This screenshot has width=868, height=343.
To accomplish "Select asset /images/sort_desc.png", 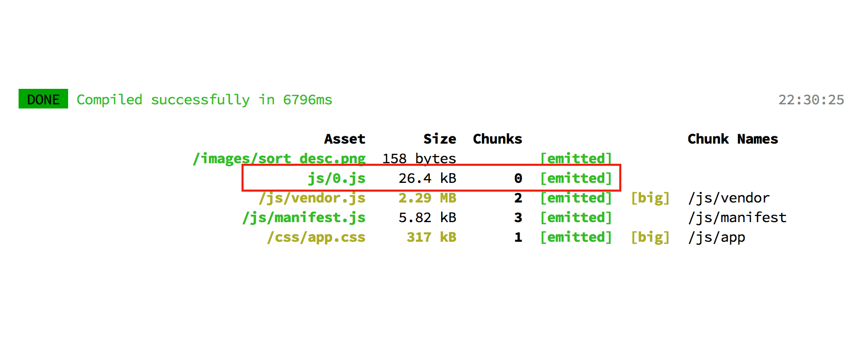I will click(279, 158).
